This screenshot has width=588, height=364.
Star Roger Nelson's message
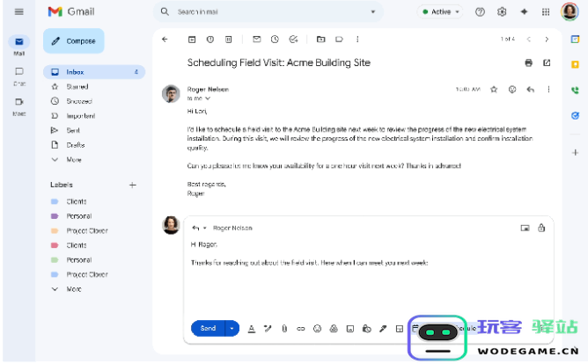[x=494, y=89]
